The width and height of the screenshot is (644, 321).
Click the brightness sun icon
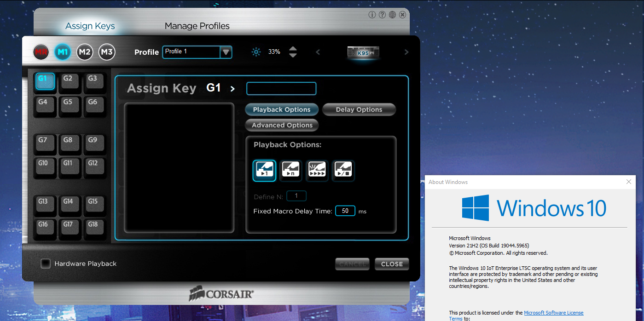click(x=256, y=52)
